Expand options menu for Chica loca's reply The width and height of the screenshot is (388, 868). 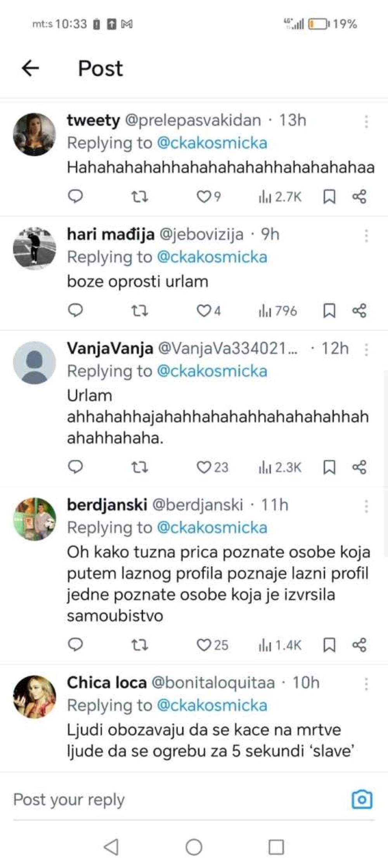[366, 684]
